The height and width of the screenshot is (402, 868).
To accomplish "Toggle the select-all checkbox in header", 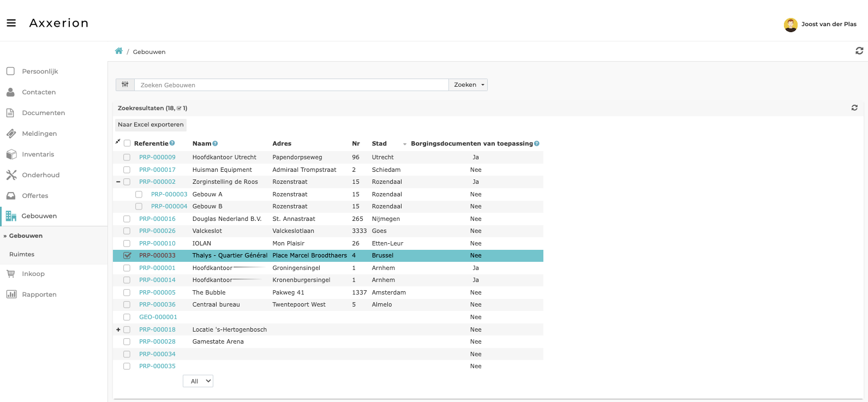I will [x=127, y=143].
